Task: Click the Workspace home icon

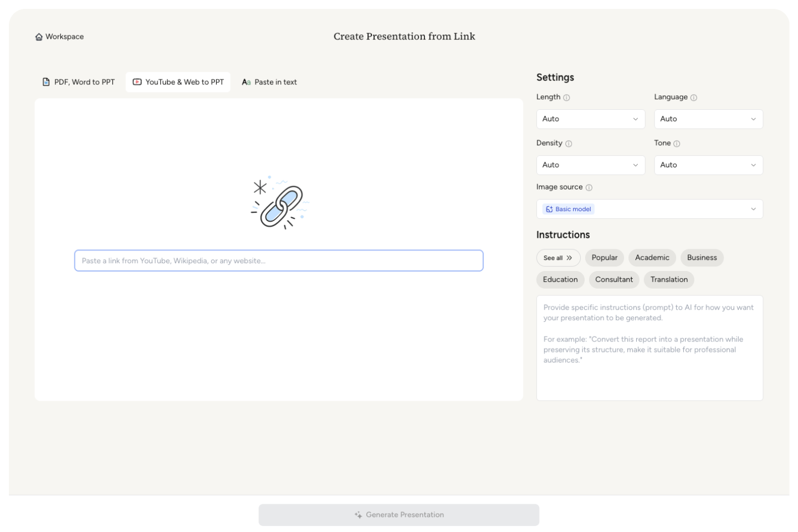Action: pos(39,37)
